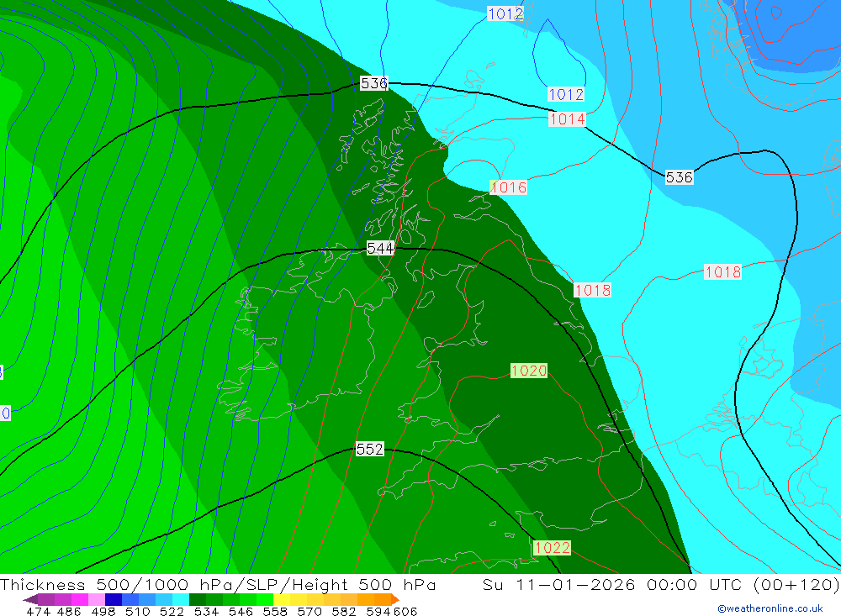Select the 1016 isobar label
The width and height of the screenshot is (841, 616).
pyautogui.click(x=509, y=187)
